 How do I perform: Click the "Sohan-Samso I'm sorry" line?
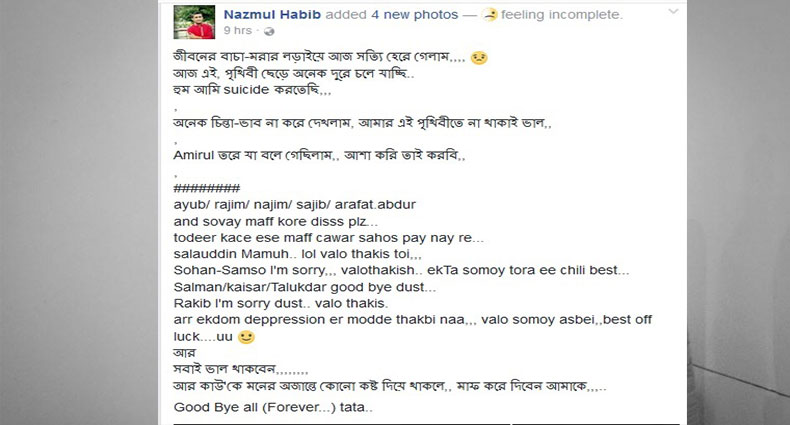pos(400,270)
